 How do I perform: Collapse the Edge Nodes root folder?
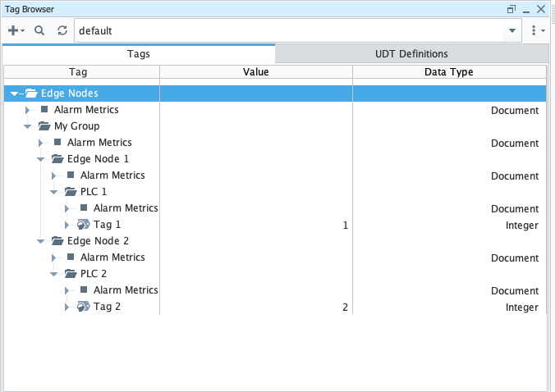pyautogui.click(x=14, y=93)
